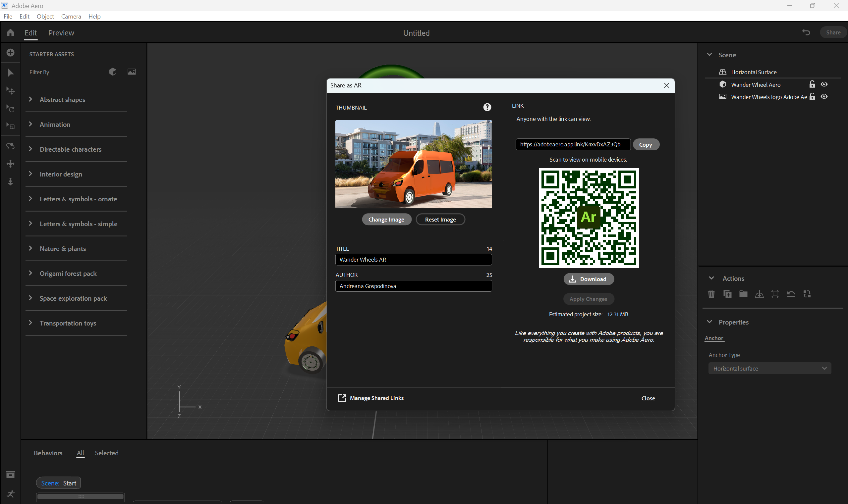Select the Orbit camera tool
The image size is (848, 504).
[x=11, y=146]
